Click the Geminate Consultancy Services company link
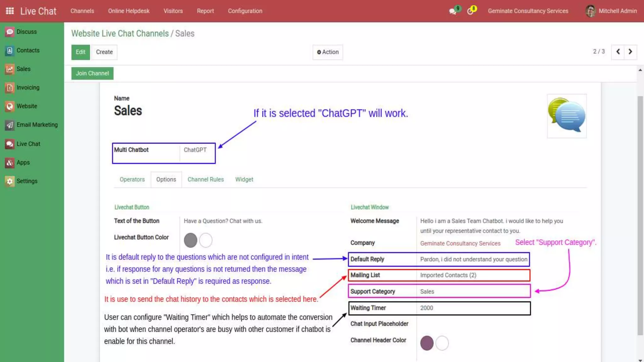 (x=460, y=244)
